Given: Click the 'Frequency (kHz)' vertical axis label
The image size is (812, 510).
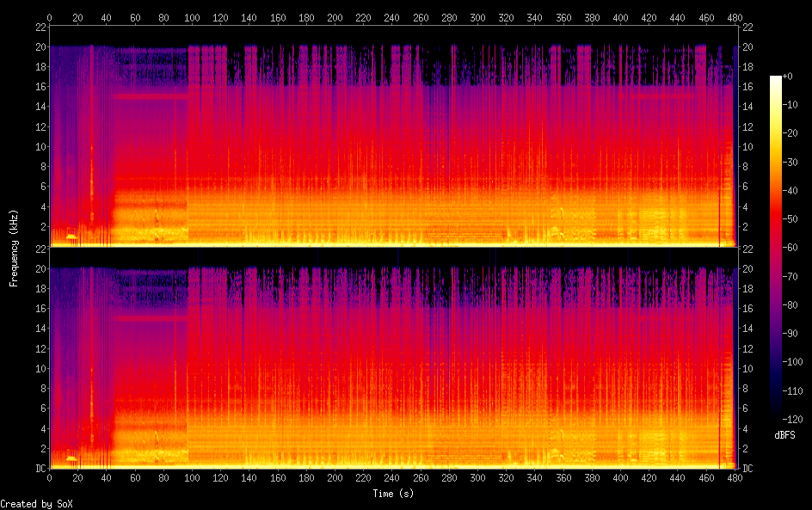Looking at the screenshot, I should (x=13, y=248).
